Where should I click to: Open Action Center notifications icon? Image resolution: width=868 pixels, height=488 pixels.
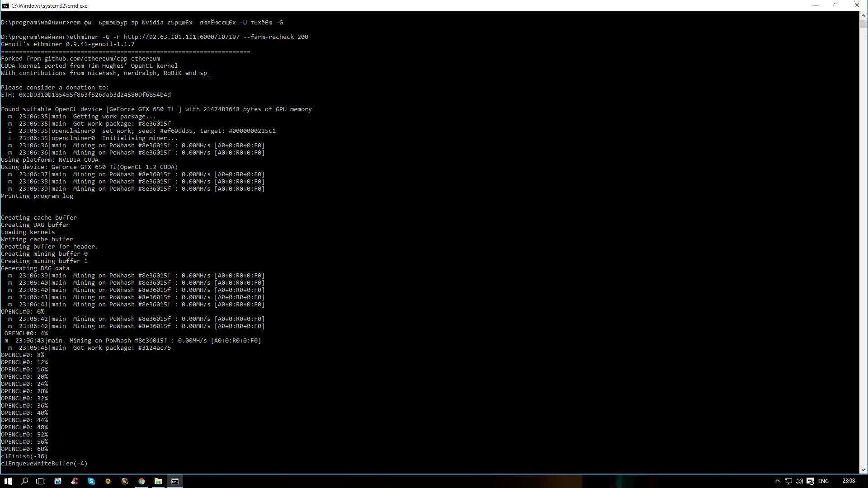point(810,481)
